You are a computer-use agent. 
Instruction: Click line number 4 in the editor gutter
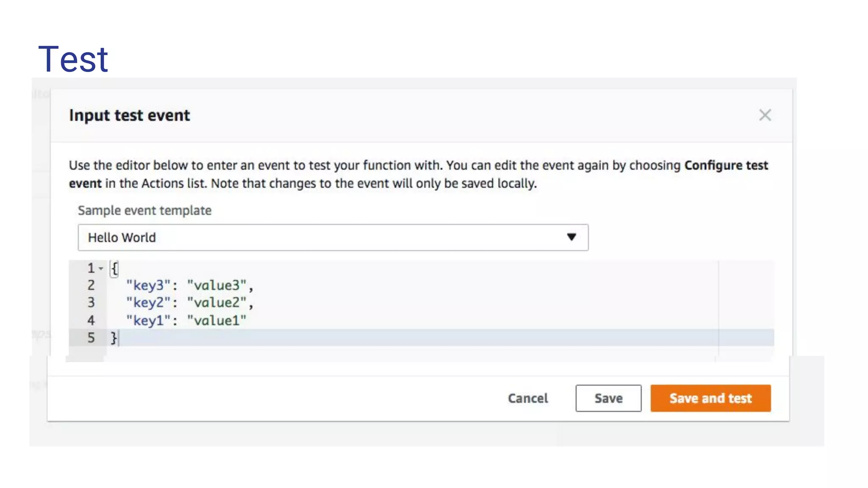coord(91,321)
